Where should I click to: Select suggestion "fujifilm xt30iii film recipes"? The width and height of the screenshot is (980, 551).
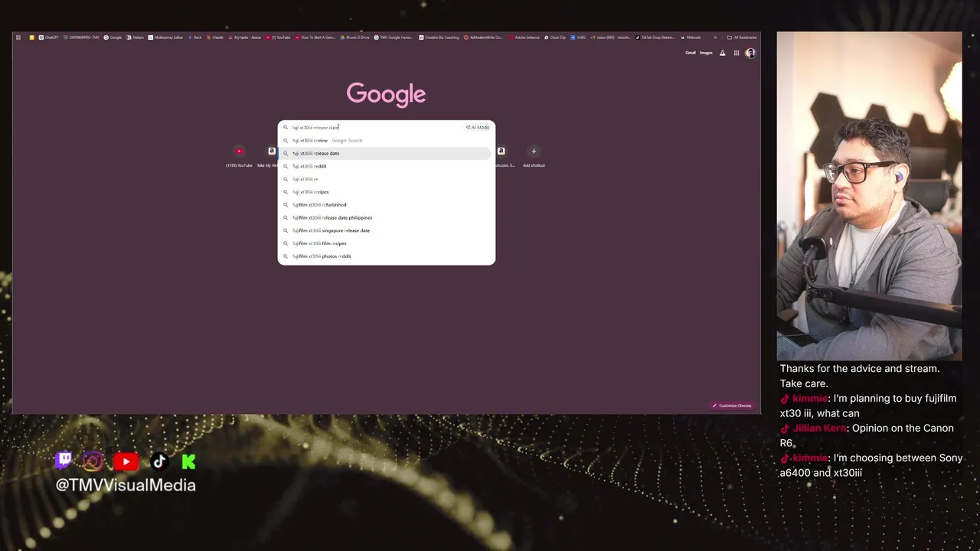coord(387,243)
